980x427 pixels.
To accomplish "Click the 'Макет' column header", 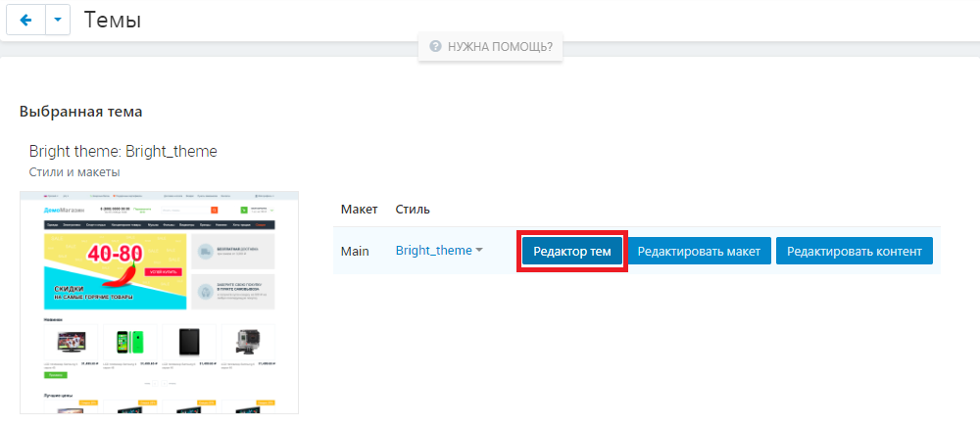I will pyautogui.click(x=358, y=210).
